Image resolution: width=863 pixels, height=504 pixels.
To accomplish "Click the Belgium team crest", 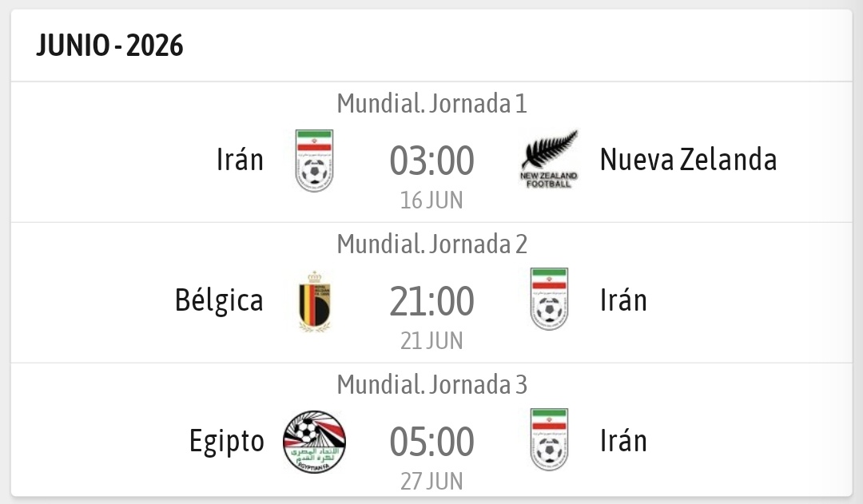I will 314,301.
